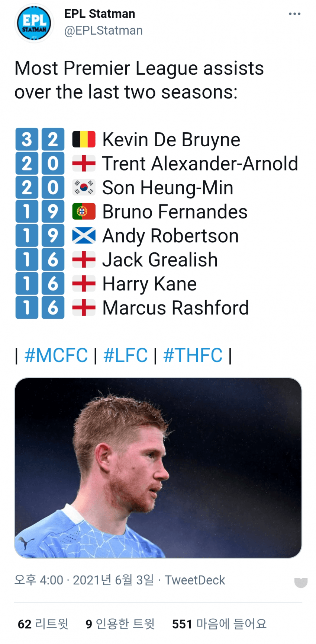316x644 pixels.
Task: Open the EPL Statman display name
Action: (100, 14)
